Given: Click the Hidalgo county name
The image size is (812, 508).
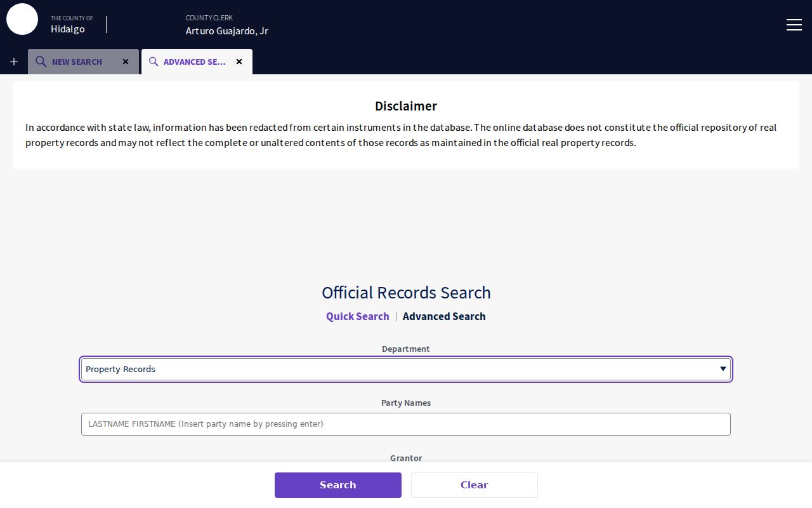Looking at the screenshot, I should pyautogui.click(x=68, y=29).
